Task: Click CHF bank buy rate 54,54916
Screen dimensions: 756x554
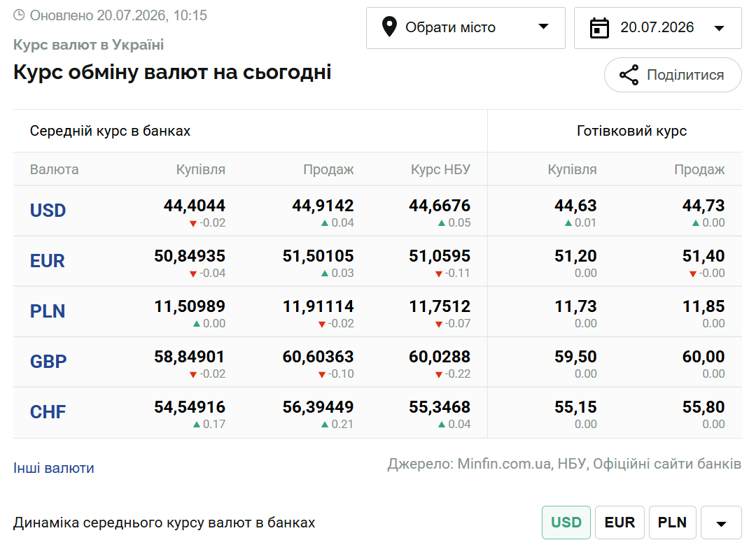Action: (190, 407)
